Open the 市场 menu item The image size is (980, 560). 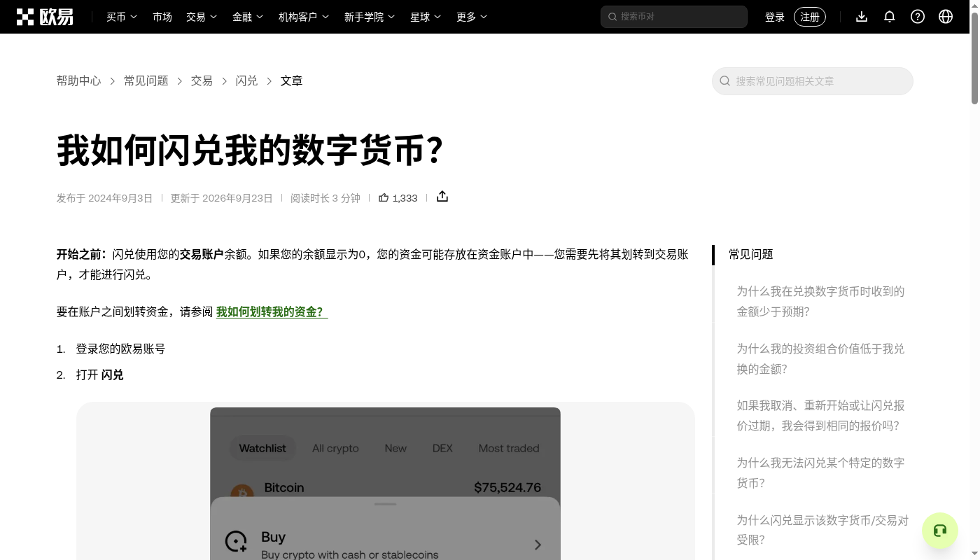tap(162, 17)
